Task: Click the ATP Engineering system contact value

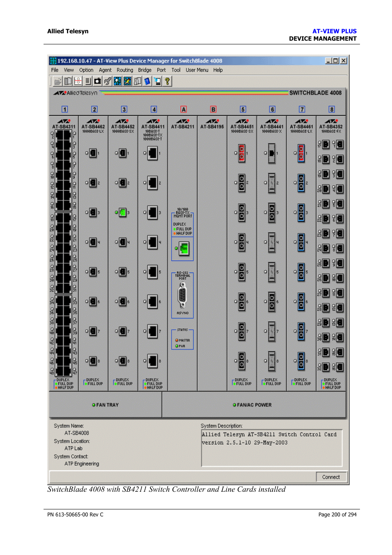Action: click(x=81, y=463)
